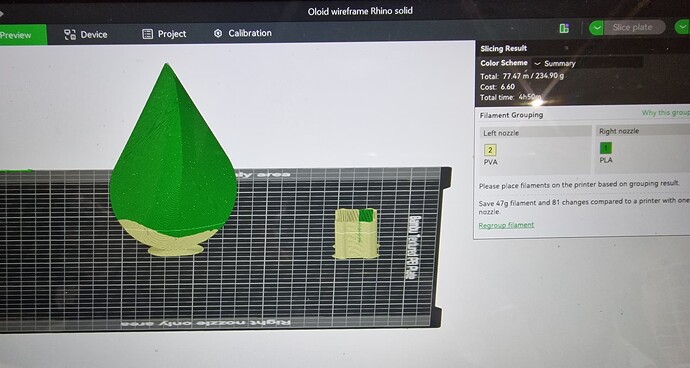This screenshot has width=690, height=368.
Task: Click the Regroup filament link
Action: click(506, 225)
